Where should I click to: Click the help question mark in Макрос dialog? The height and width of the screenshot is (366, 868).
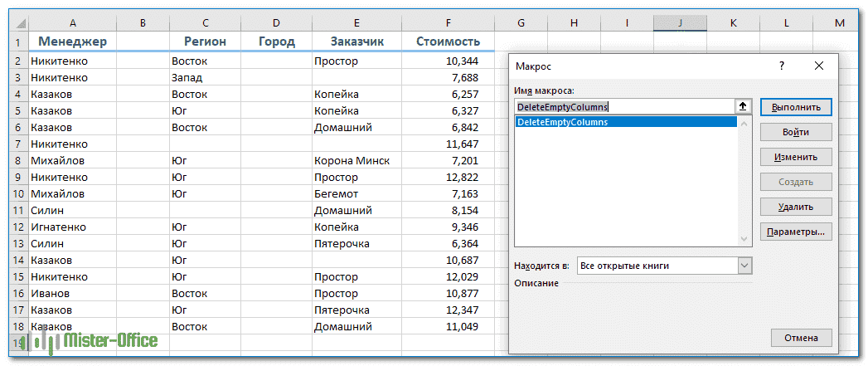[781, 65]
